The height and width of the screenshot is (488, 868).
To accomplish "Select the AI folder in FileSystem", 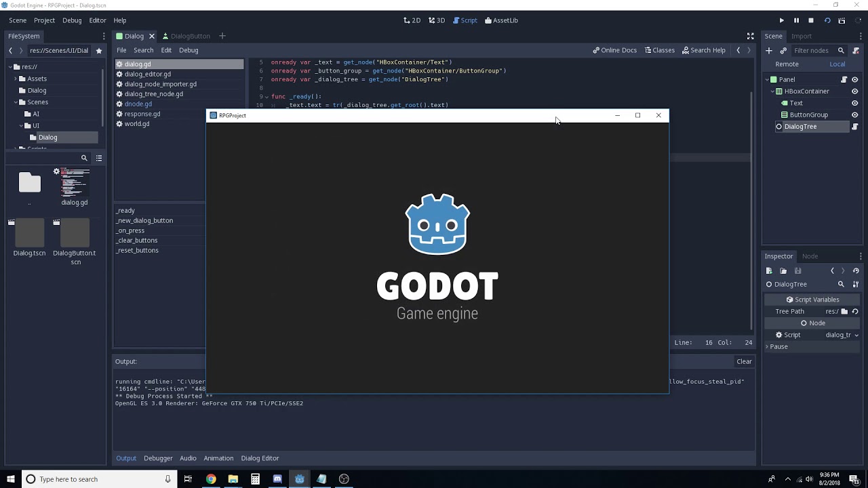I will [x=36, y=114].
